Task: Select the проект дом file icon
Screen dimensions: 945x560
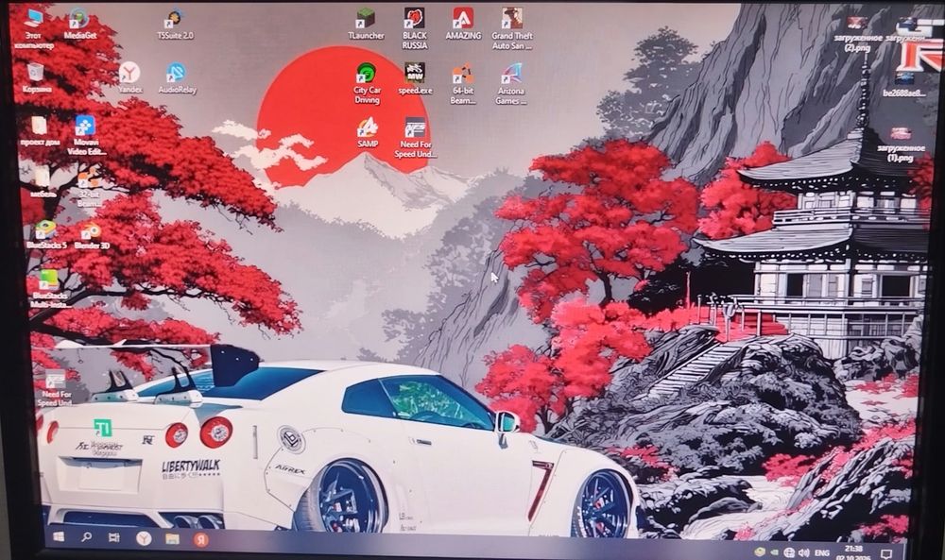Action: click(40, 131)
